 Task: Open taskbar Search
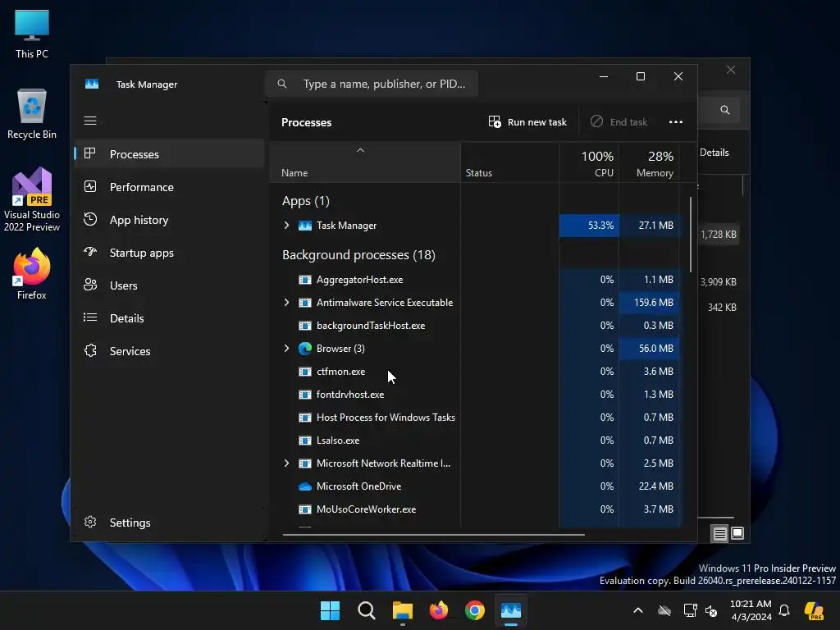click(367, 610)
